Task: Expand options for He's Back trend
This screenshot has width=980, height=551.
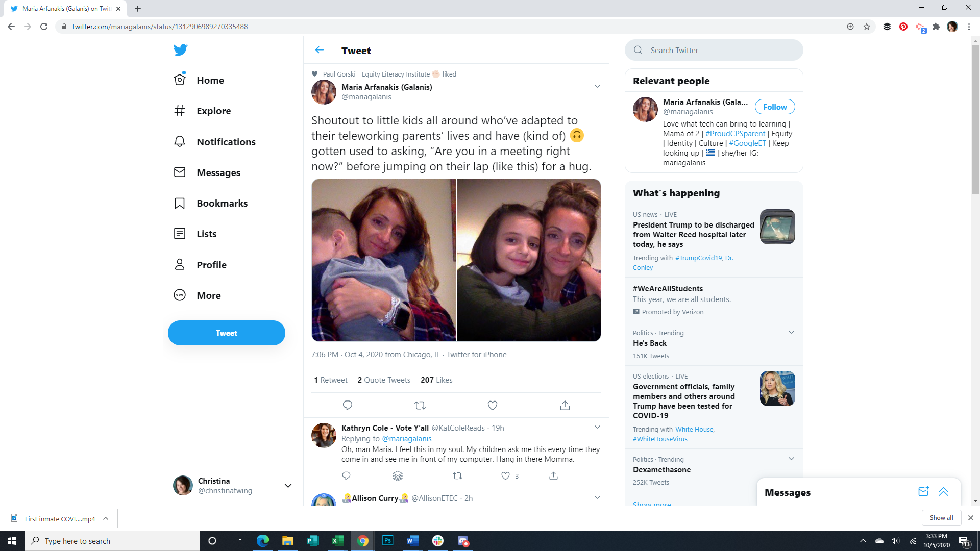Action: (791, 332)
